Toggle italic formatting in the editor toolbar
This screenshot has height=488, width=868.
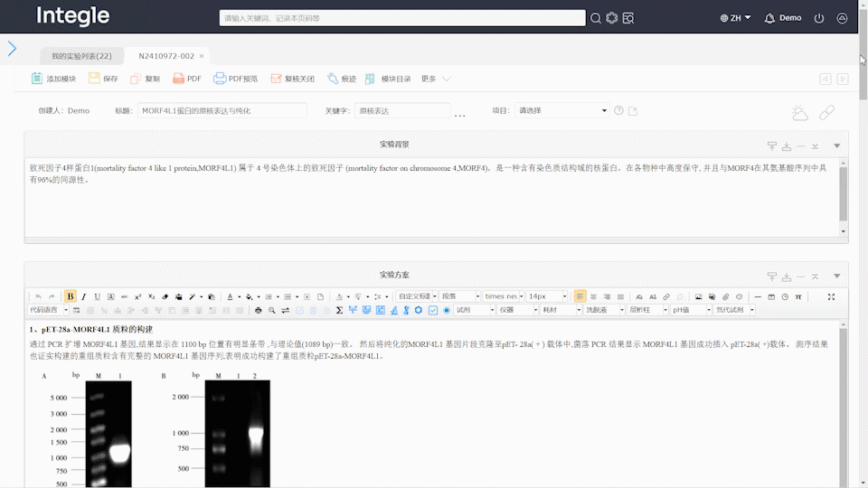(83, 296)
